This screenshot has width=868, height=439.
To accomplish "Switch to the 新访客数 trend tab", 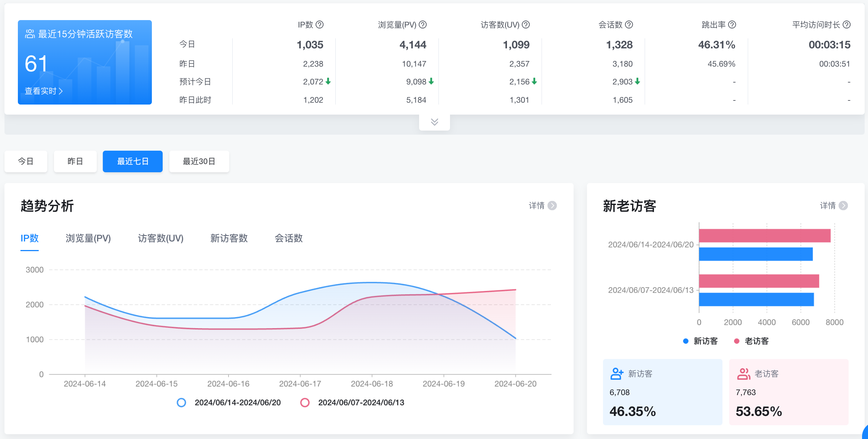I will tap(229, 238).
